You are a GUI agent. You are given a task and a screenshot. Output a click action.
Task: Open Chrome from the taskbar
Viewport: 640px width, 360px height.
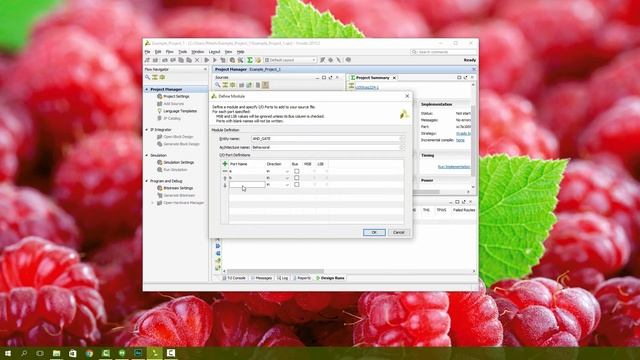click(89, 353)
